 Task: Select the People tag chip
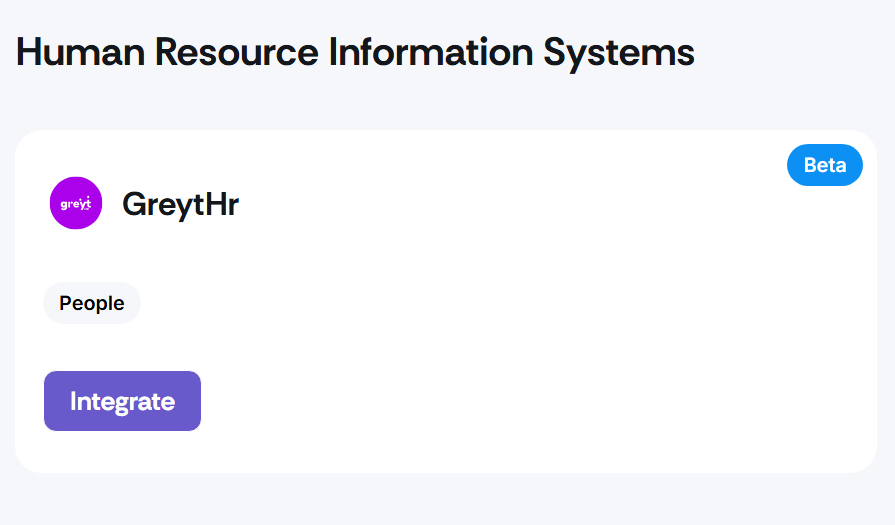point(92,303)
